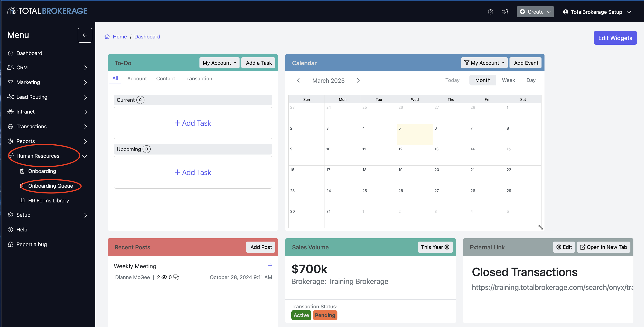Select the Contact tab in To-Do
The height and width of the screenshot is (327, 644).
(x=166, y=79)
